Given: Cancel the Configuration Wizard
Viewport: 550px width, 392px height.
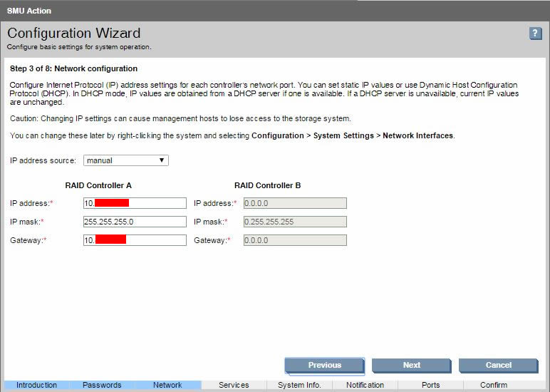Looking at the screenshot, I should click(x=498, y=365).
